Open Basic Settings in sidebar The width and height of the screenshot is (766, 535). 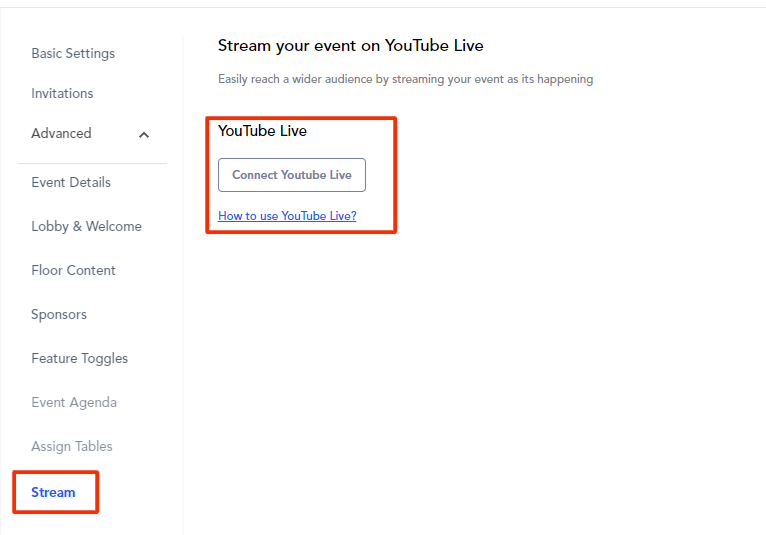point(73,53)
